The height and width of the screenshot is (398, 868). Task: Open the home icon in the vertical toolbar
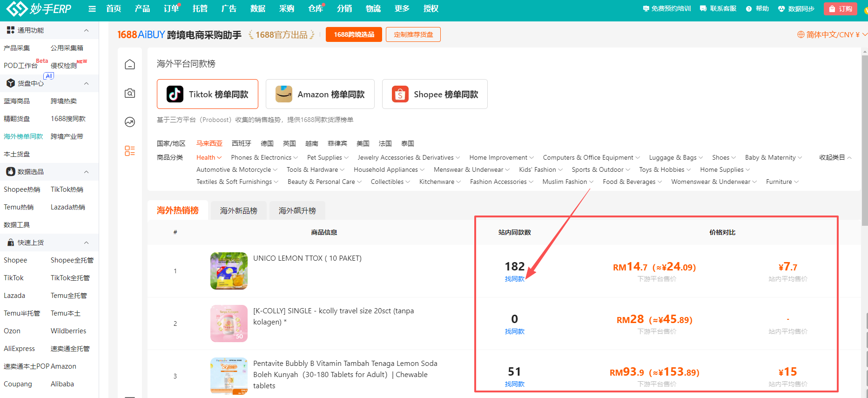tap(130, 64)
